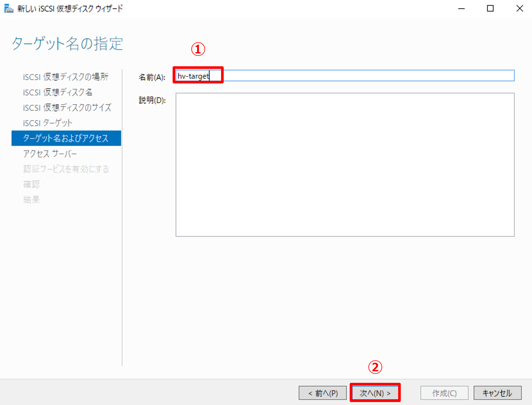Select the iSCSI 仮想ディスクのサイズ step
532x405 pixels.
click(x=67, y=107)
